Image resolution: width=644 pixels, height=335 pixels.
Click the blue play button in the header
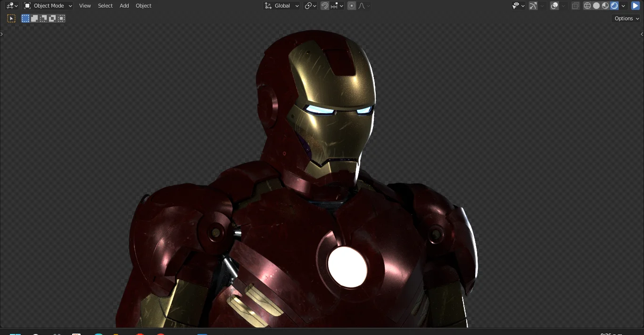coord(636,6)
